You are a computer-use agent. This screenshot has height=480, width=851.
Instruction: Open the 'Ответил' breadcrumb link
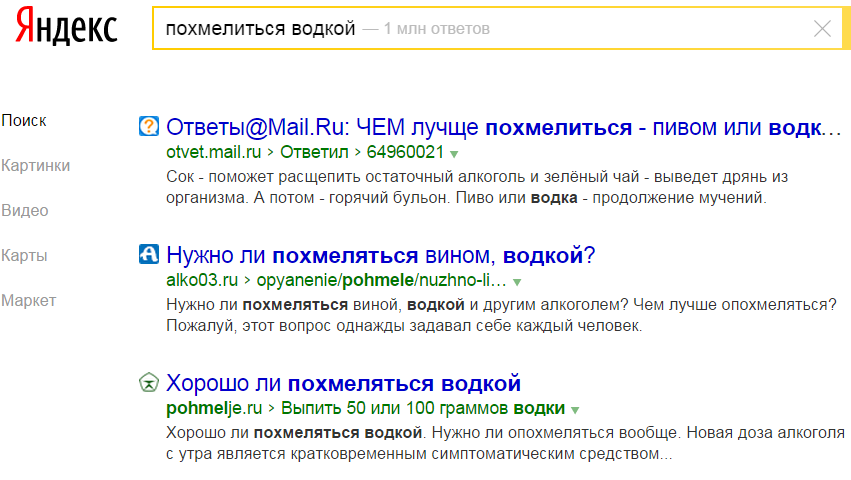314,152
